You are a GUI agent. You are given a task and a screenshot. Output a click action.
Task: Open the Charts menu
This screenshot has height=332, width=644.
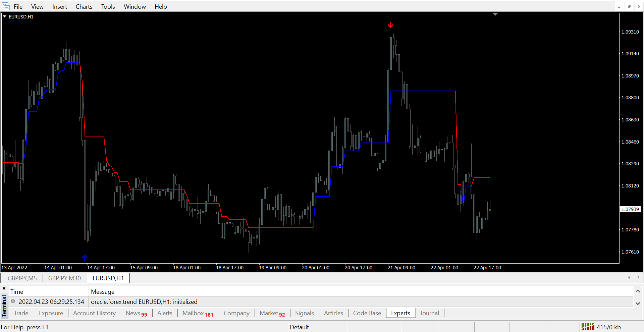pyautogui.click(x=84, y=7)
